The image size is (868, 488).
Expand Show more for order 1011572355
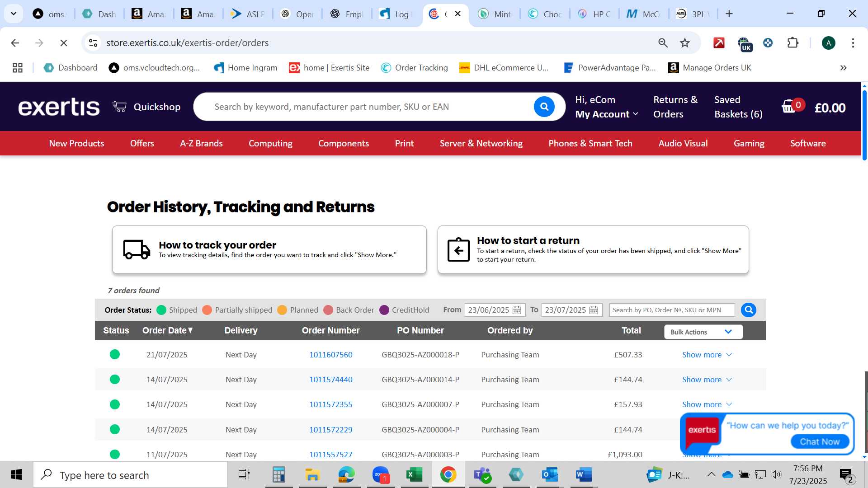pos(707,404)
